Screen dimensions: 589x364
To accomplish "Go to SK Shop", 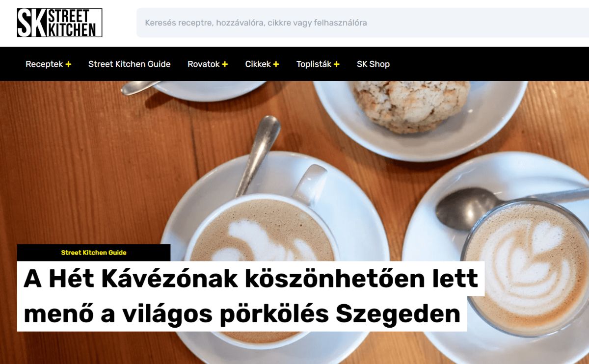I will 373,64.
